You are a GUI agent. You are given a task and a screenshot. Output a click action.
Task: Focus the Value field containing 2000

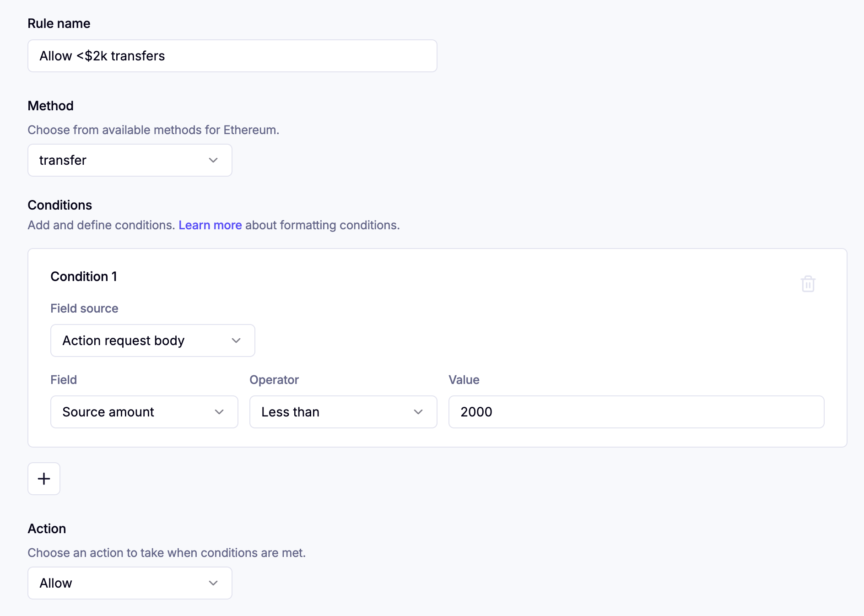pyautogui.click(x=637, y=412)
